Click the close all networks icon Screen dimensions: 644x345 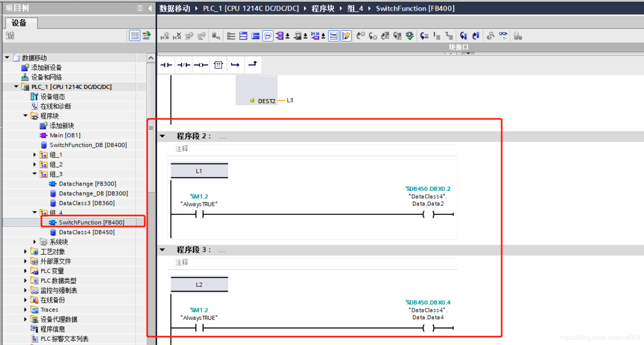(x=256, y=36)
